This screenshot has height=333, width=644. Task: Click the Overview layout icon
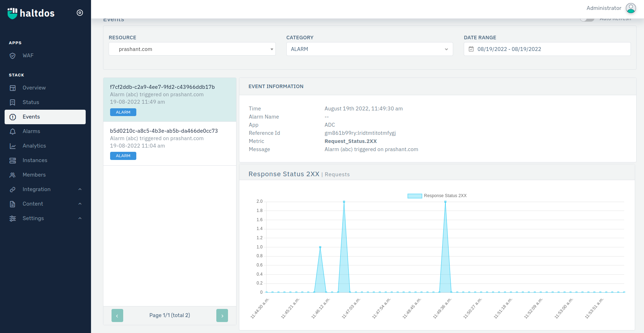pos(13,88)
